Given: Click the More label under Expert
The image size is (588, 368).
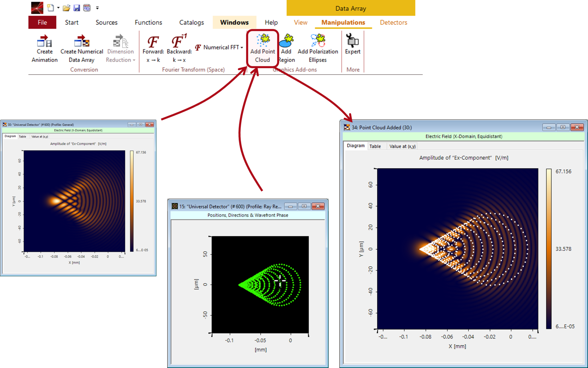Looking at the screenshot, I should point(352,69).
